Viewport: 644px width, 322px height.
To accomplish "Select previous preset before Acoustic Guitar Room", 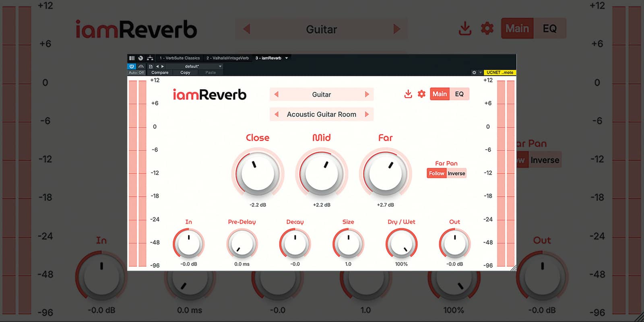I will 277,114.
